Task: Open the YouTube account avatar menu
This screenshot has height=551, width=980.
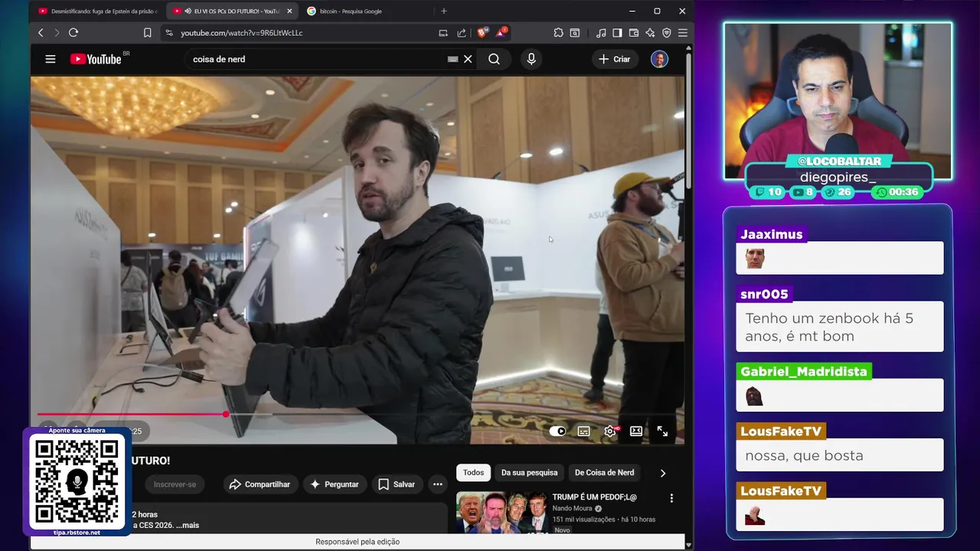Action: tap(659, 59)
